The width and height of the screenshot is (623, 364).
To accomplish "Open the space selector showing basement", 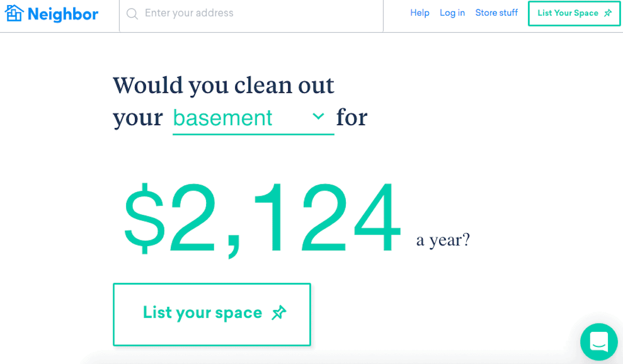I will [x=253, y=118].
